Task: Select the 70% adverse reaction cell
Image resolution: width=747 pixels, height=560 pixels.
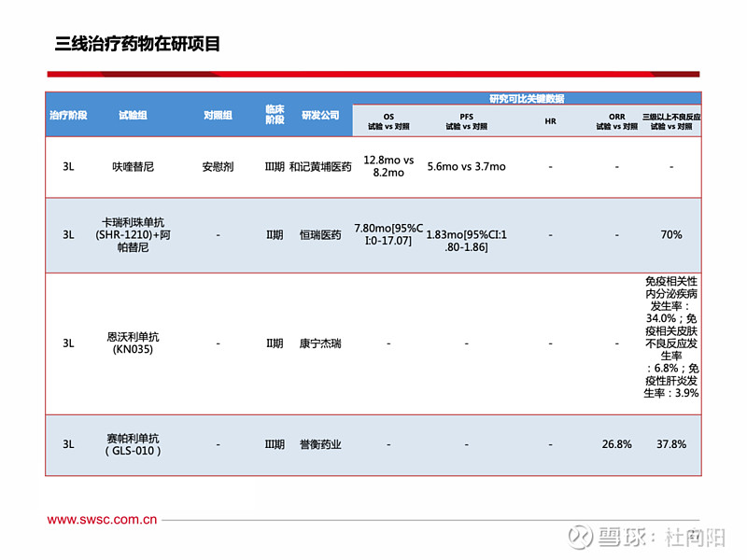Action: (x=671, y=235)
